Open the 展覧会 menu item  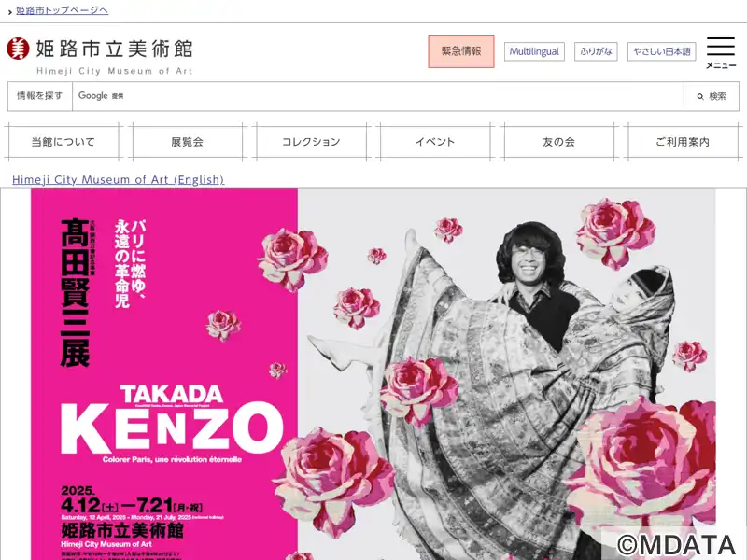coord(187,142)
